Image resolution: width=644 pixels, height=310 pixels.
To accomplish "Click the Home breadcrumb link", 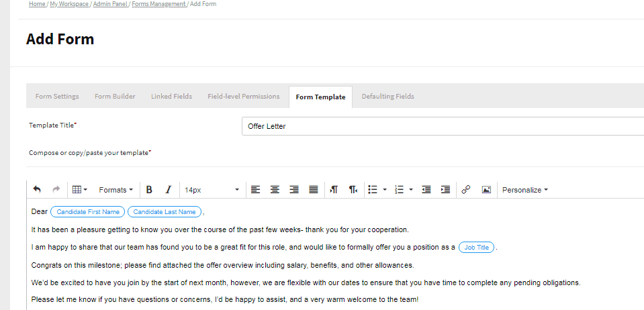I will [x=37, y=4].
